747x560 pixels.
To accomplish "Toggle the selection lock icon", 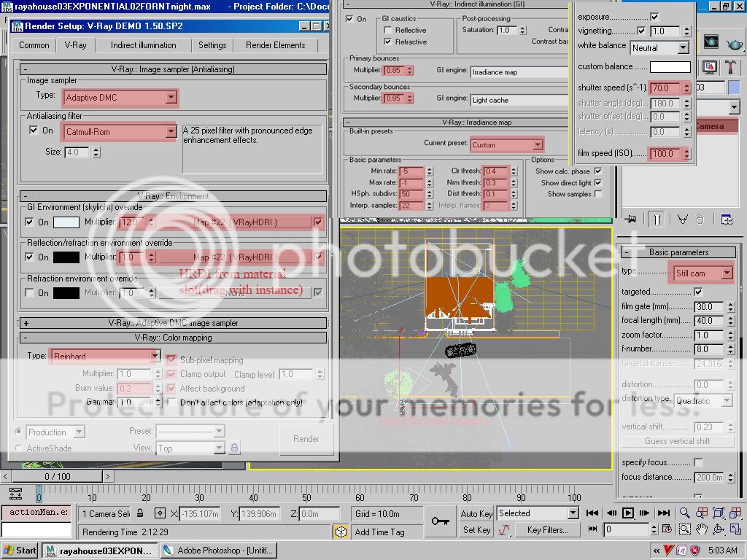I will tap(140, 513).
